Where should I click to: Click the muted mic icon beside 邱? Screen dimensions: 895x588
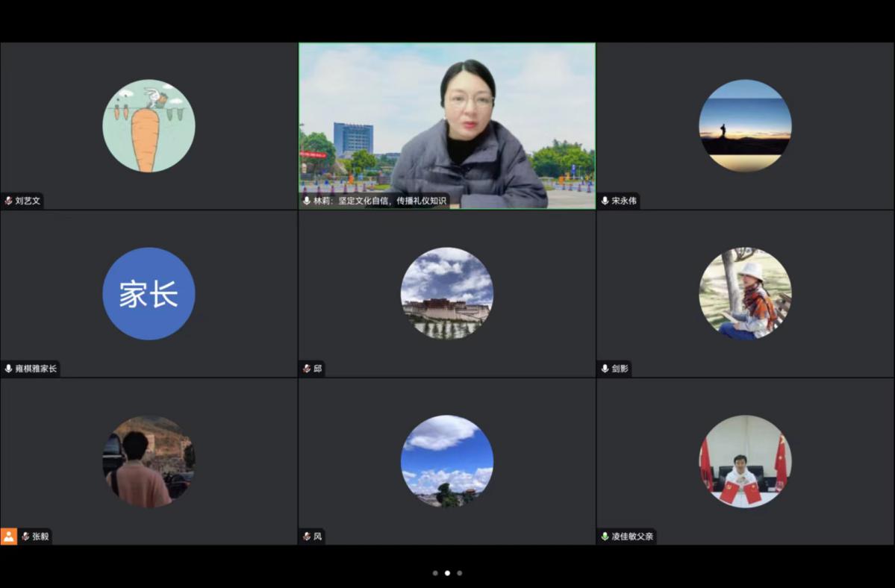tap(307, 369)
